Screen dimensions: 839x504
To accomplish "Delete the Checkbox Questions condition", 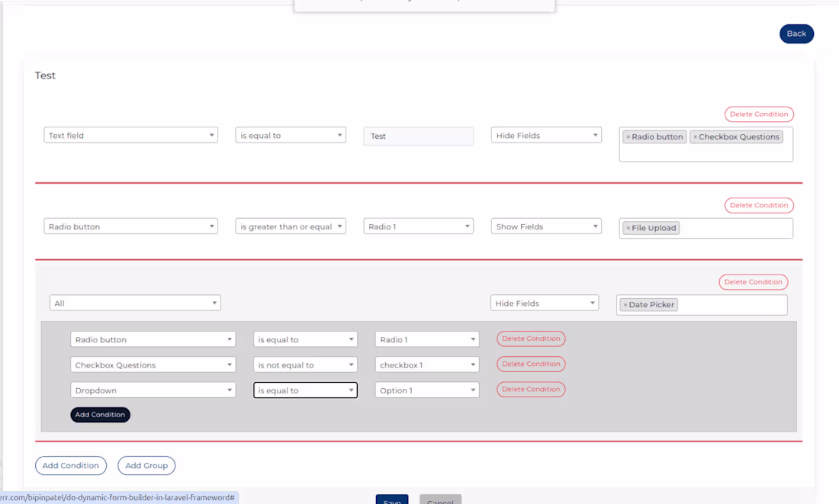I will point(531,364).
